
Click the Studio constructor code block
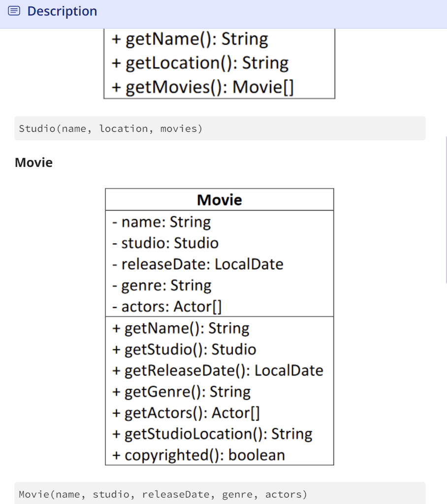[220, 128]
